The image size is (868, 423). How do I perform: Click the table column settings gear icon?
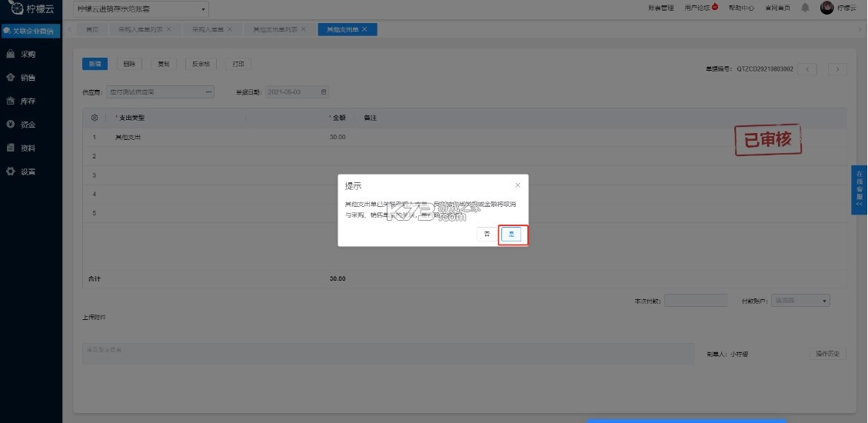click(95, 118)
